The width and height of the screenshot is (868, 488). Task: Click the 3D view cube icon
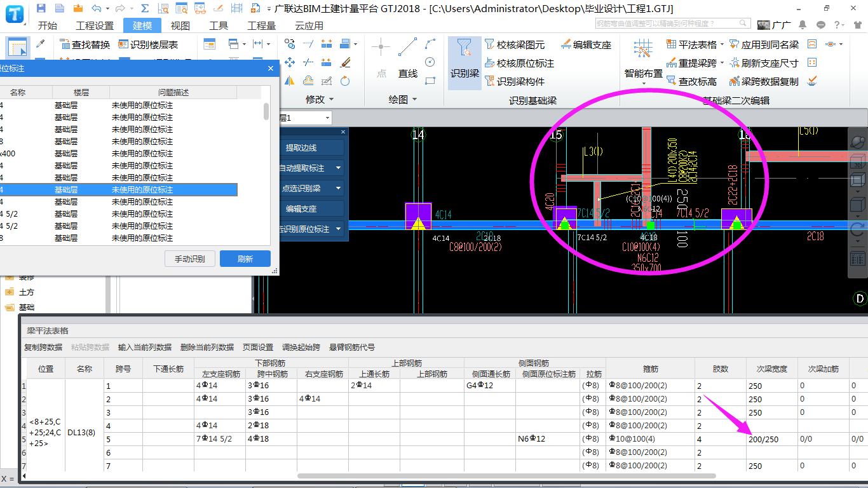pyautogui.click(x=858, y=162)
